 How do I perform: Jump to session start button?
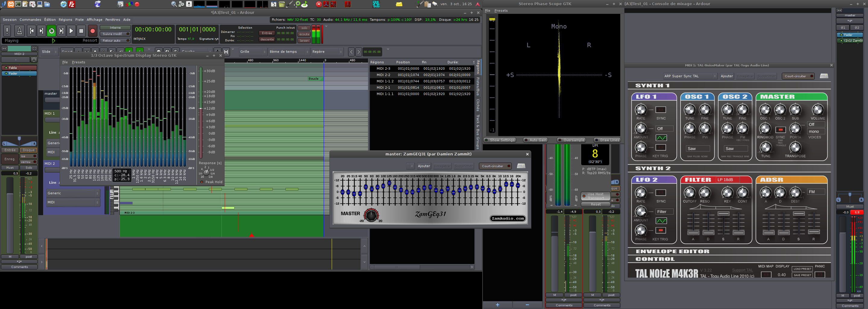(32, 31)
